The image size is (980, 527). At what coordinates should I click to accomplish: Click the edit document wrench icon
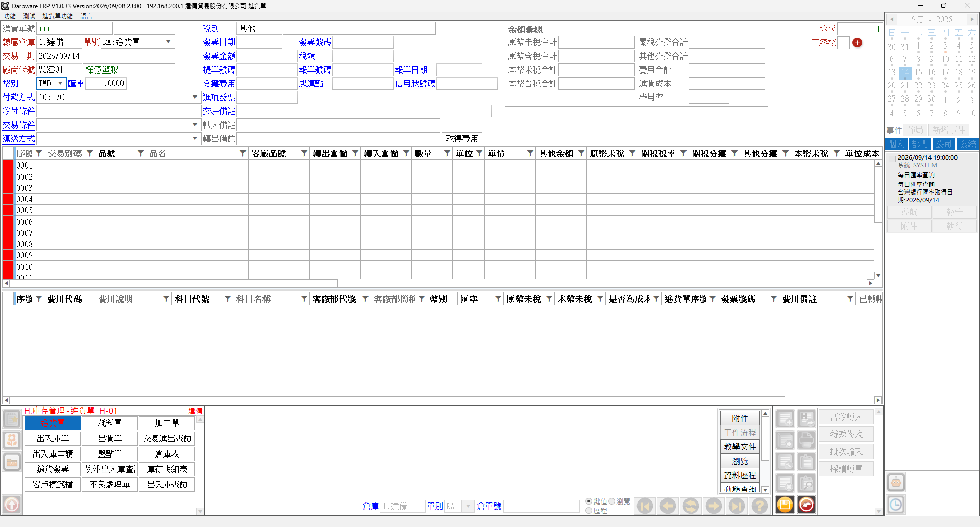(x=785, y=462)
